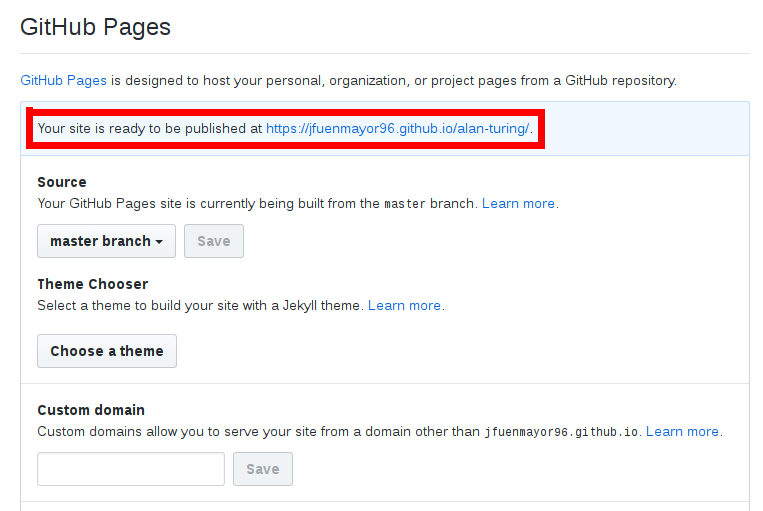This screenshot has width=763, height=511.
Task: Click Save button next to custom domain field
Action: point(263,469)
